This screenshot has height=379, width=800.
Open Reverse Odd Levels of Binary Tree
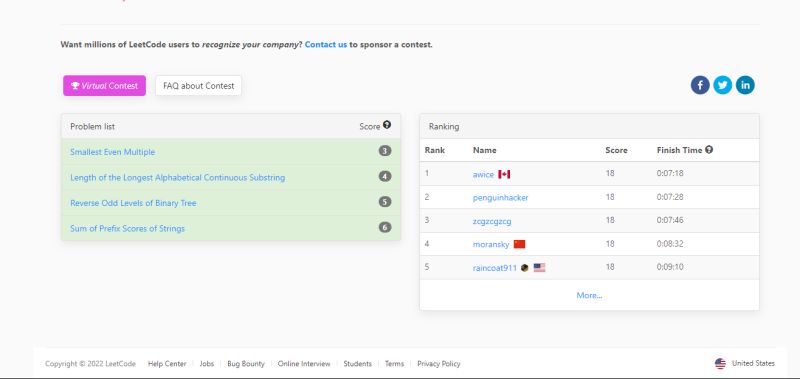[133, 203]
